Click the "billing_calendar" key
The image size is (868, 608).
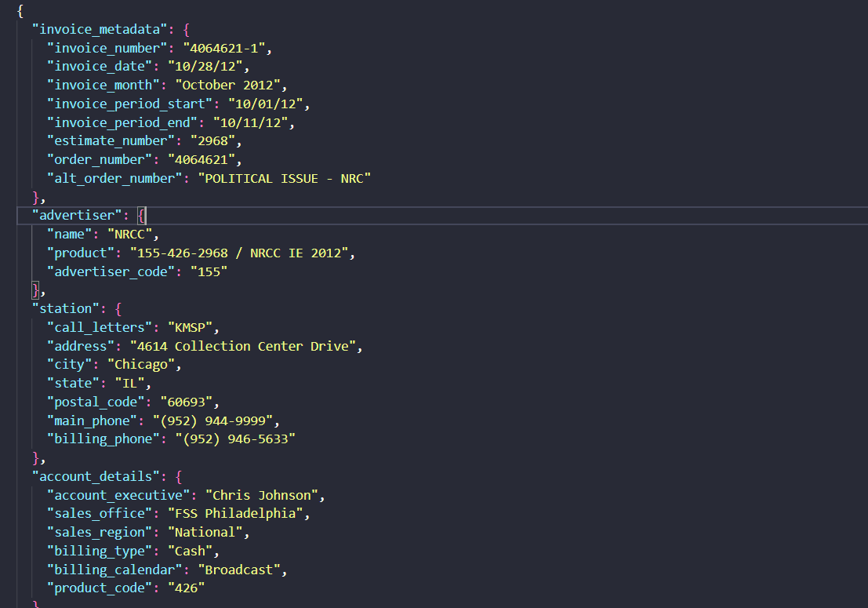114,570
